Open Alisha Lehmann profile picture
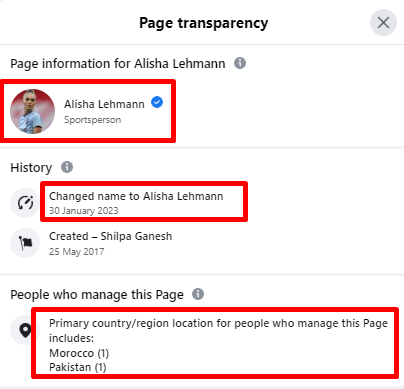Viewport: 404px width, 389px height. point(32,111)
